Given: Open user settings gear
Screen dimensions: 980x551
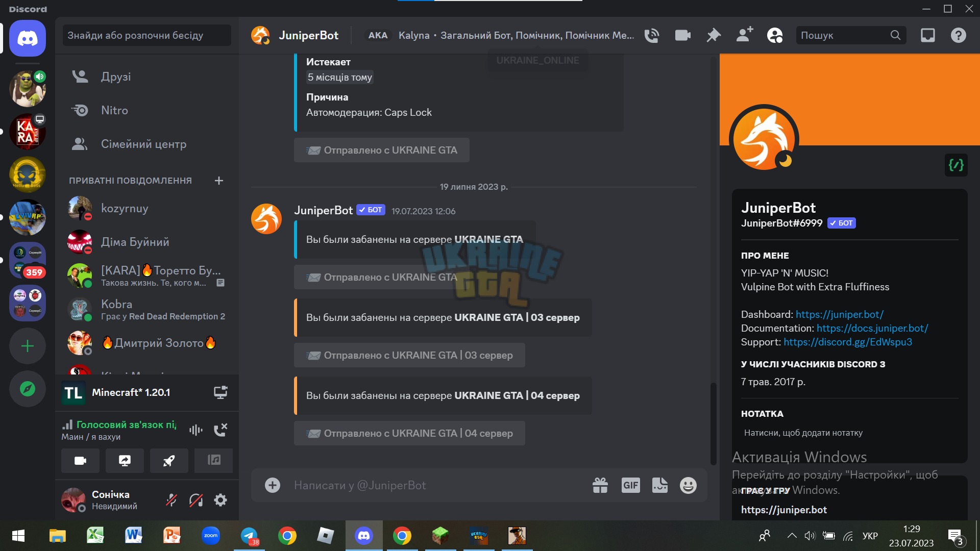Looking at the screenshot, I should 220,500.
